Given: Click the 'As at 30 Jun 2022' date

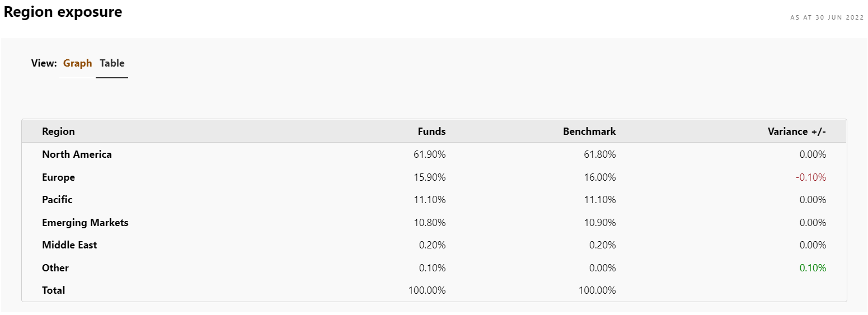Looking at the screenshot, I should pos(827,18).
